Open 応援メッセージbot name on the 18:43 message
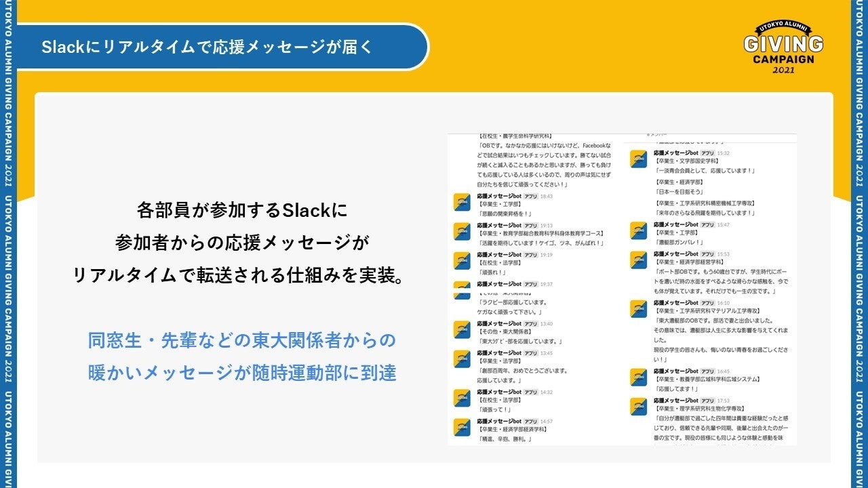The image size is (868, 488). [499, 196]
